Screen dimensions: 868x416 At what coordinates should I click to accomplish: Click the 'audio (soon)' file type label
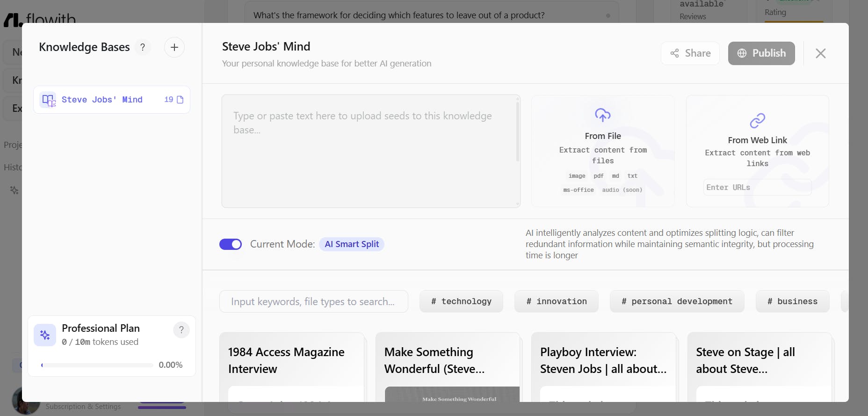[x=622, y=190]
